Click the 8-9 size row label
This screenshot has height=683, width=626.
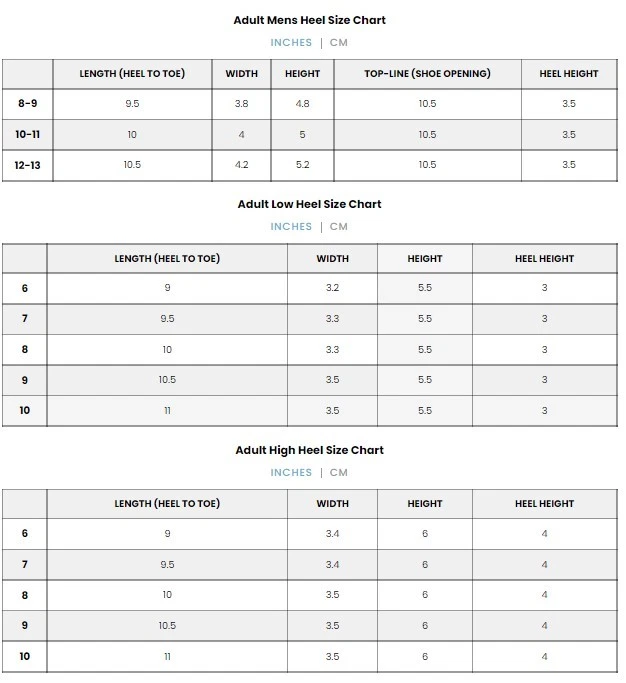click(x=27, y=104)
